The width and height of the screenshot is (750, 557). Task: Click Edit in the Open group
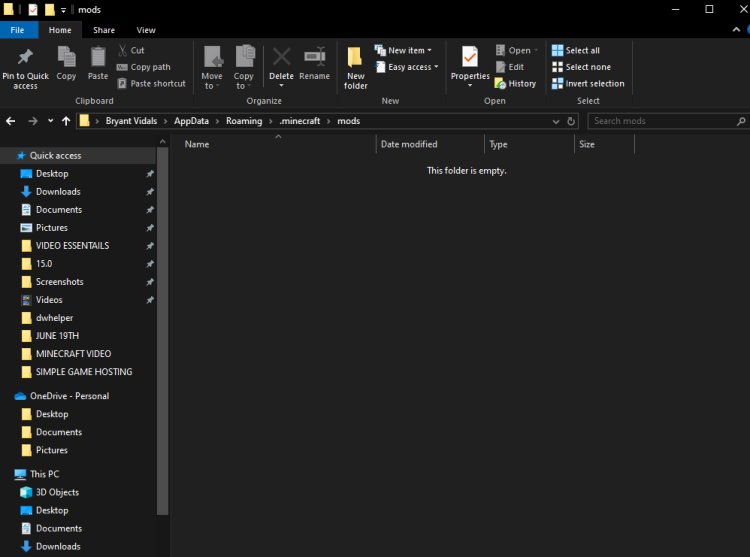pos(509,67)
